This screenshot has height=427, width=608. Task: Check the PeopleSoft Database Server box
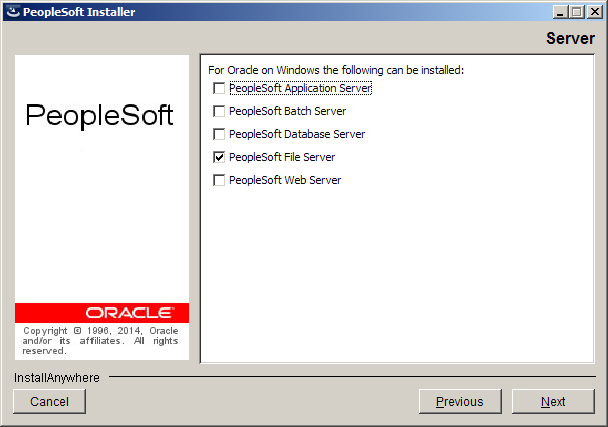point(219,134)
